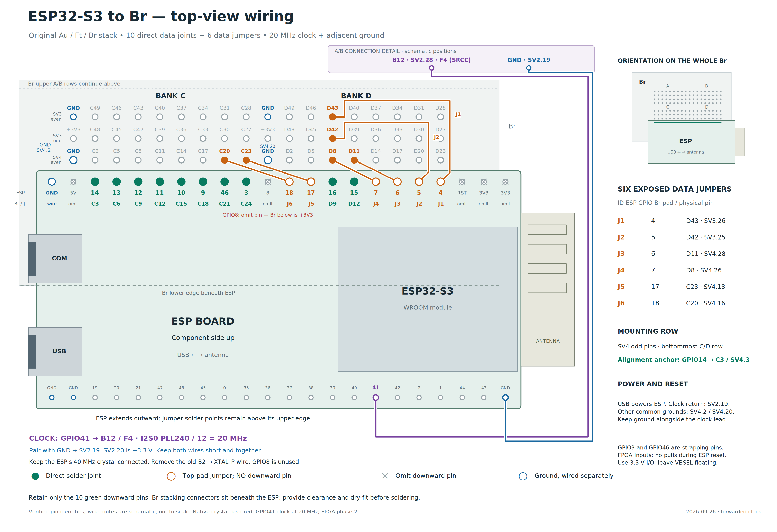The height and width of the screenshot is (532, 777).
Task: Select the filled orange D43 pad
Action: [332, 117]
